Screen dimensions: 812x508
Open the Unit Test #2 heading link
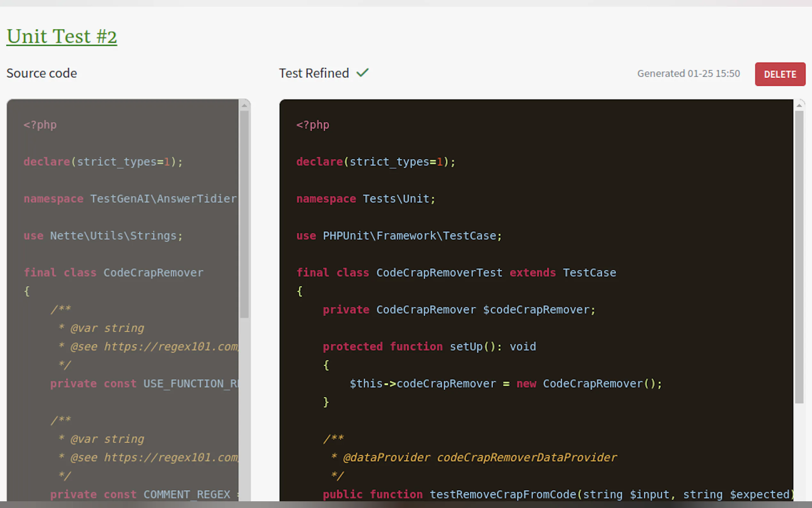[x=62, y=36]
